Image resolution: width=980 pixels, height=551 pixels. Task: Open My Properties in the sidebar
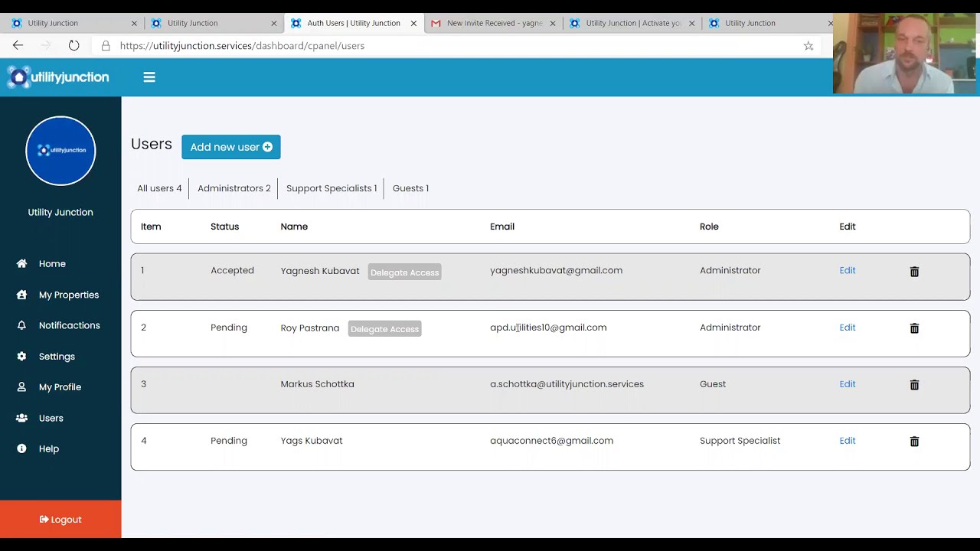(x=69, y=295)
